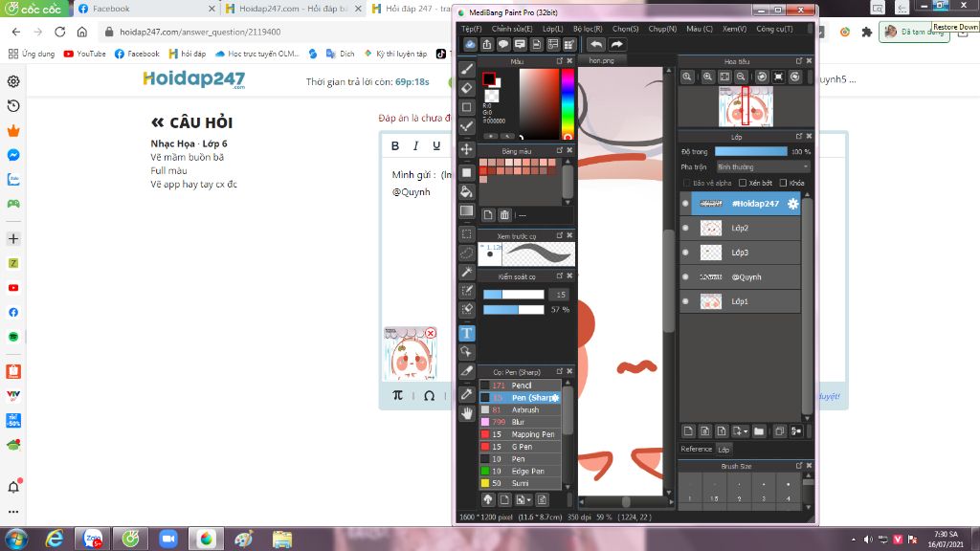Select the Eraser tool

click(466, 88)
